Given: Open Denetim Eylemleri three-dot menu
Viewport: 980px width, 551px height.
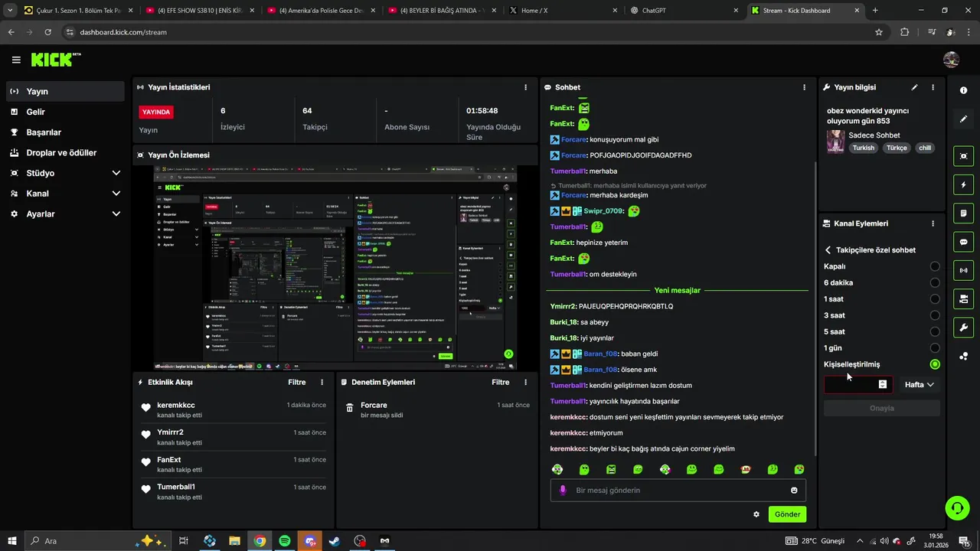Looking at the screenshot, I should (x=525, y=382).
